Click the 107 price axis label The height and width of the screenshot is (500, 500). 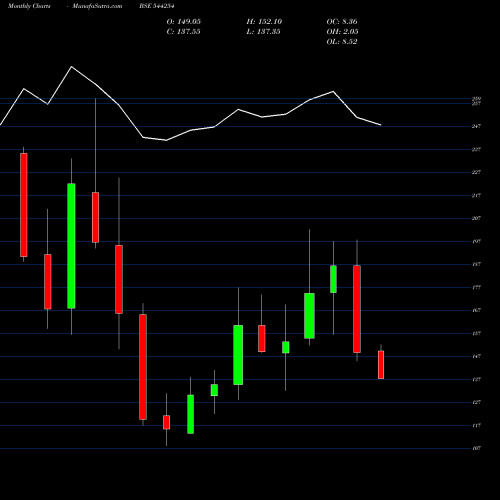(x=476, y=448)
